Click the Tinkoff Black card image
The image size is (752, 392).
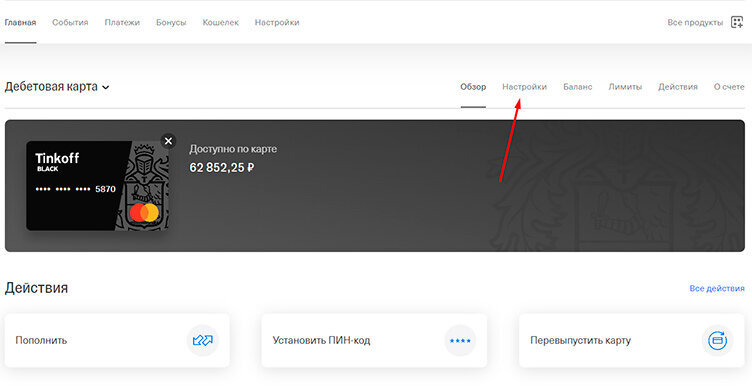point(97,186)
